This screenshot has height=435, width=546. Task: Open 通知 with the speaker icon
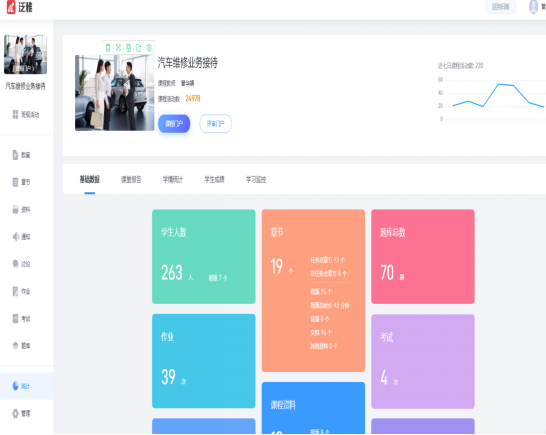click(22, 237)
